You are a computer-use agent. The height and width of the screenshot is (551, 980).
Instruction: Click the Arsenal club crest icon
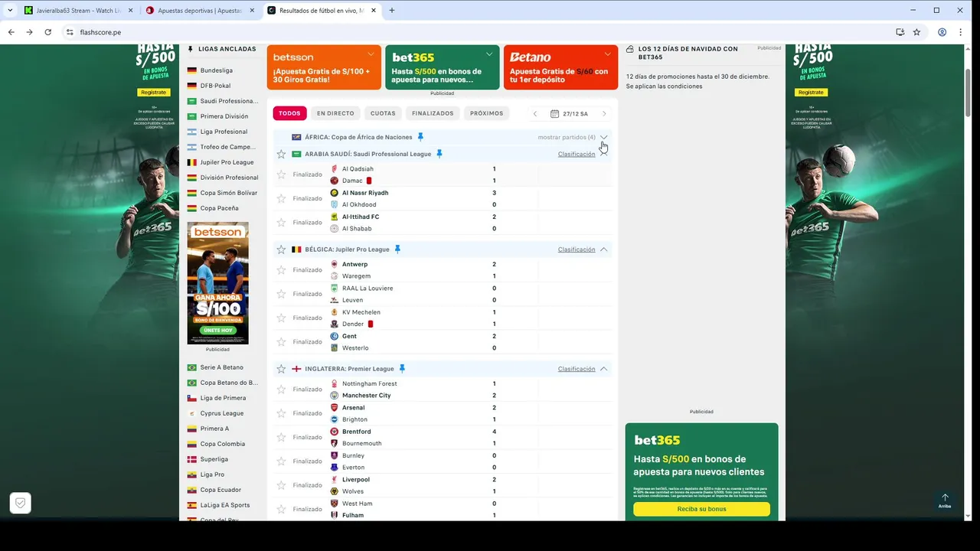pyautogui.click(x=335, y=407)
